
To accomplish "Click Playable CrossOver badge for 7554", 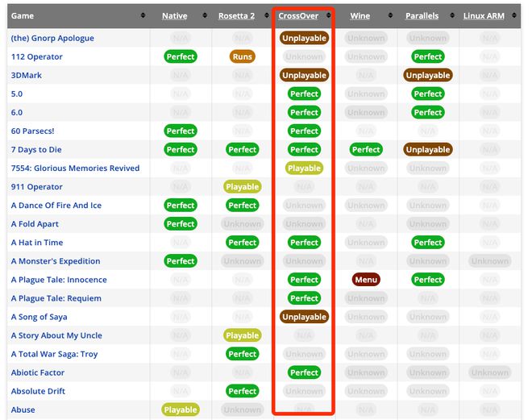I will click(x=305, y=168).
